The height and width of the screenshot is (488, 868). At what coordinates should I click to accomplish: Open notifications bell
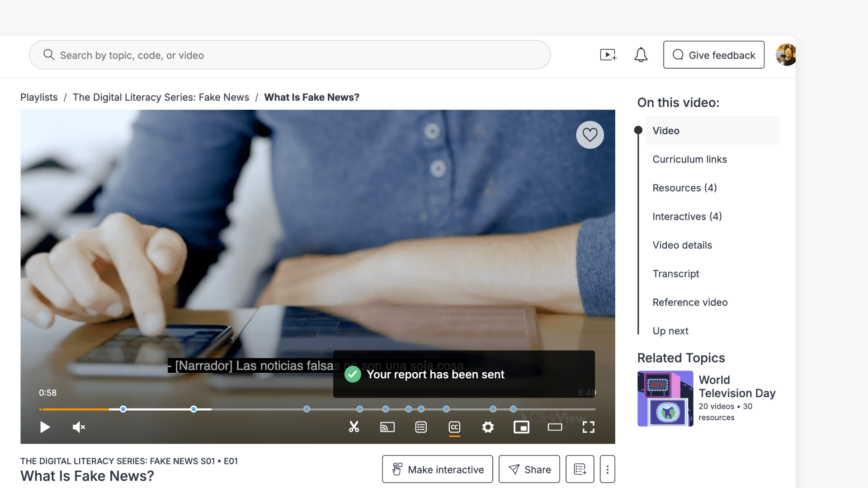coord(641,55)
